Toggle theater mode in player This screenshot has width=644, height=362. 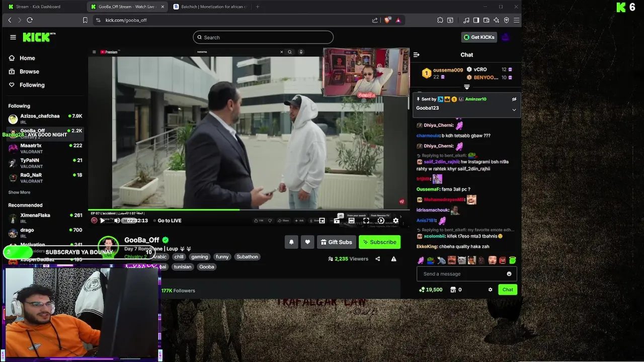pyautogui.click(x=351, y=221)
